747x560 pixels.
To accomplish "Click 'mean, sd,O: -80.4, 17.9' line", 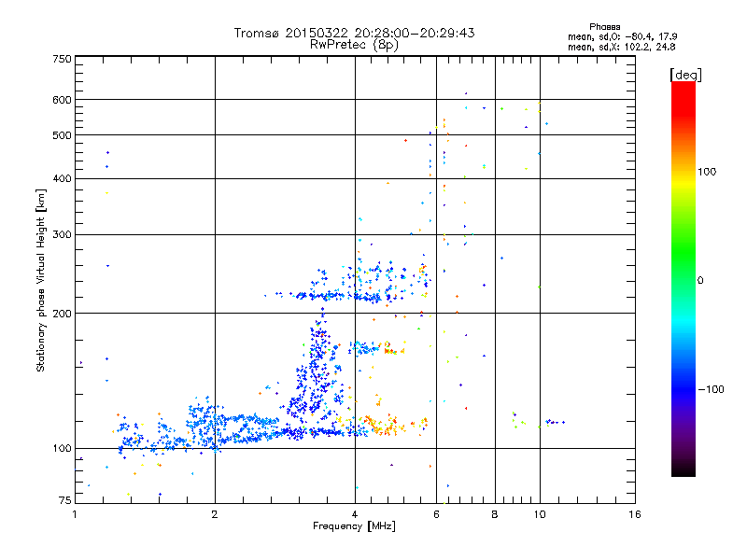I will click(x=622, y=36).
